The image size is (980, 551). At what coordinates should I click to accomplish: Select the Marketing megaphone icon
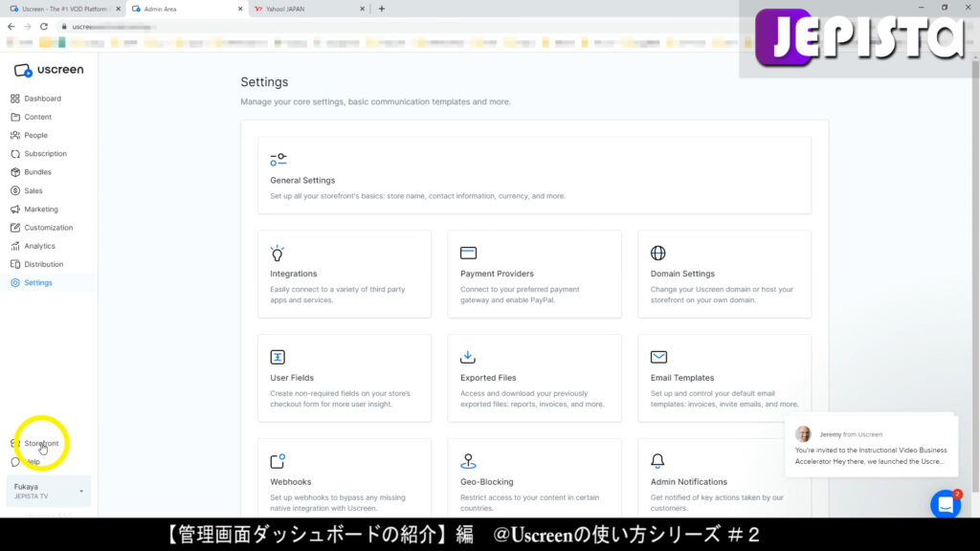[15, 209]
